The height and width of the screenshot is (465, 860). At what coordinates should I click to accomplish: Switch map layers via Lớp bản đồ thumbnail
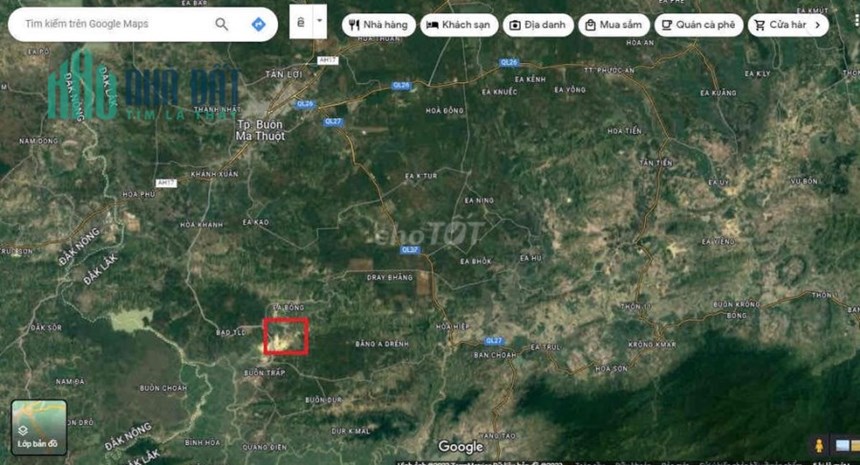pos(39,427)
